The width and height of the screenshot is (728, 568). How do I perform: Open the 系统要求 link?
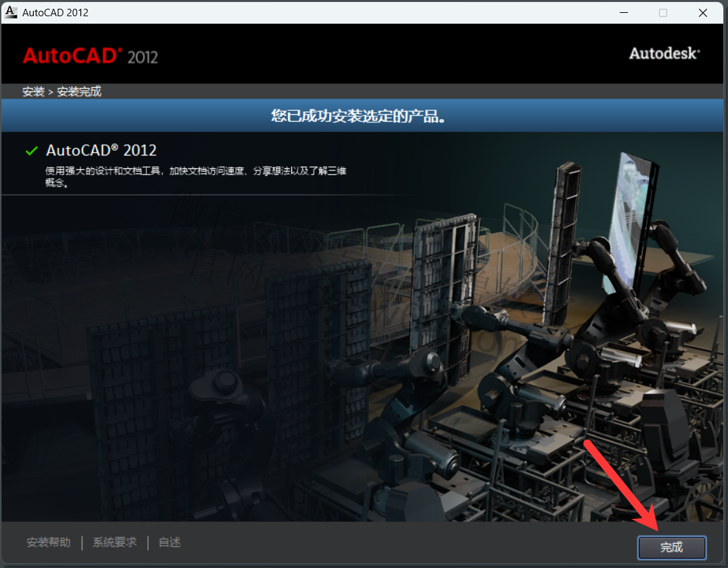coord(114,542)
